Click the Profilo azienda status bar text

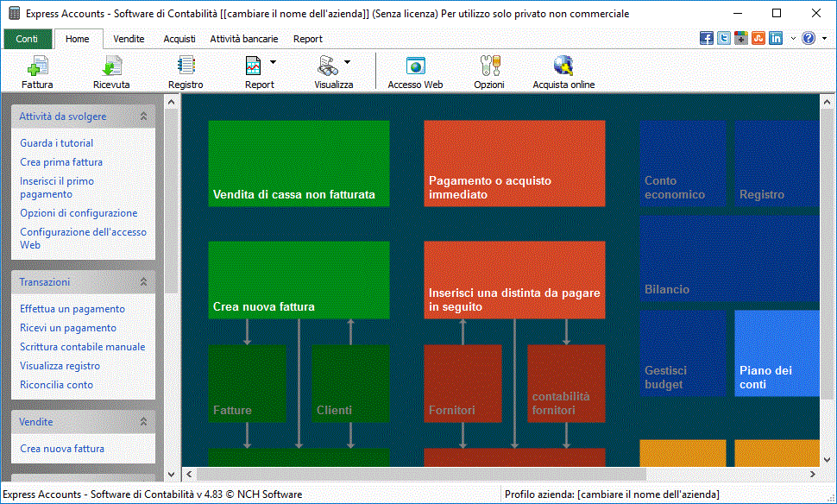point(612,495)
